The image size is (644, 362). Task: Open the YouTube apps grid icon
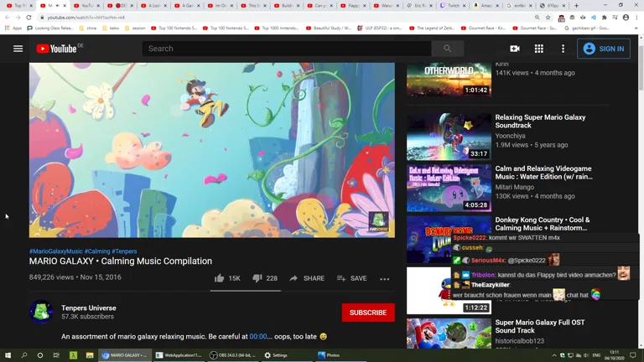point(539,49)
